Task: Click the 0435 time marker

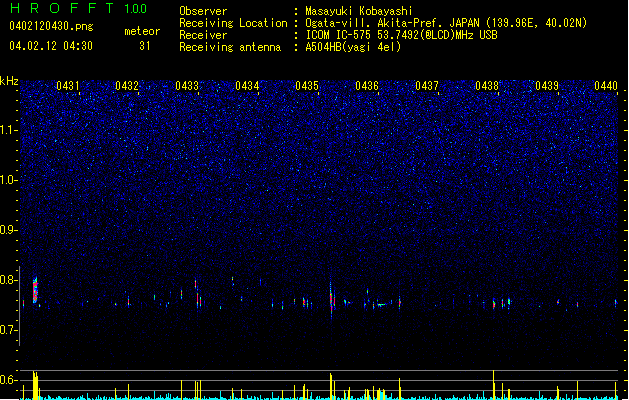Action: click(307, 86)
